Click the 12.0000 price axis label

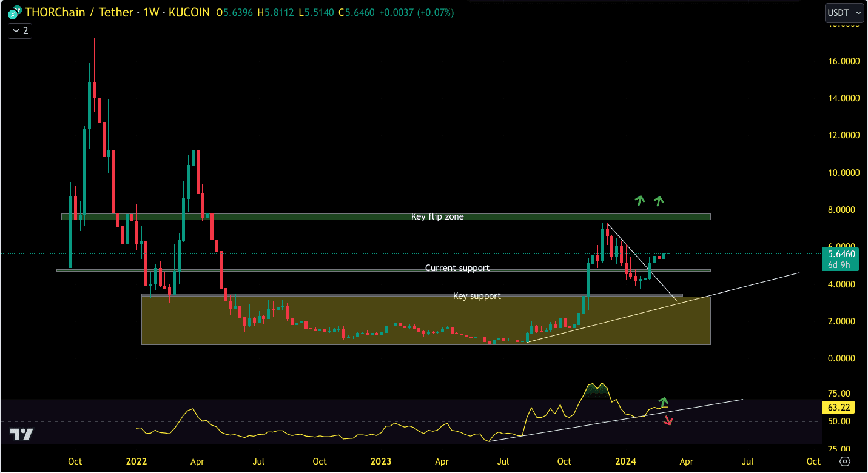tap(844, 135)
